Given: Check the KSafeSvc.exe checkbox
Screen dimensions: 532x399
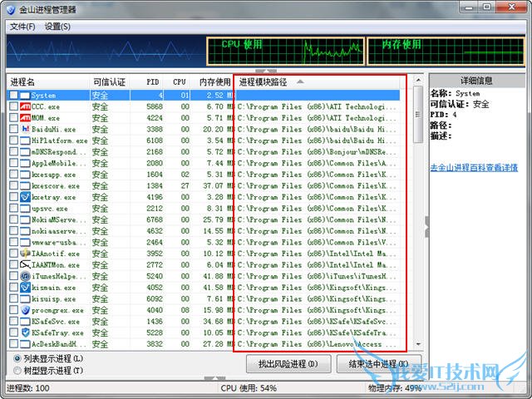Looking at the screenshot, I should [13, 322].
